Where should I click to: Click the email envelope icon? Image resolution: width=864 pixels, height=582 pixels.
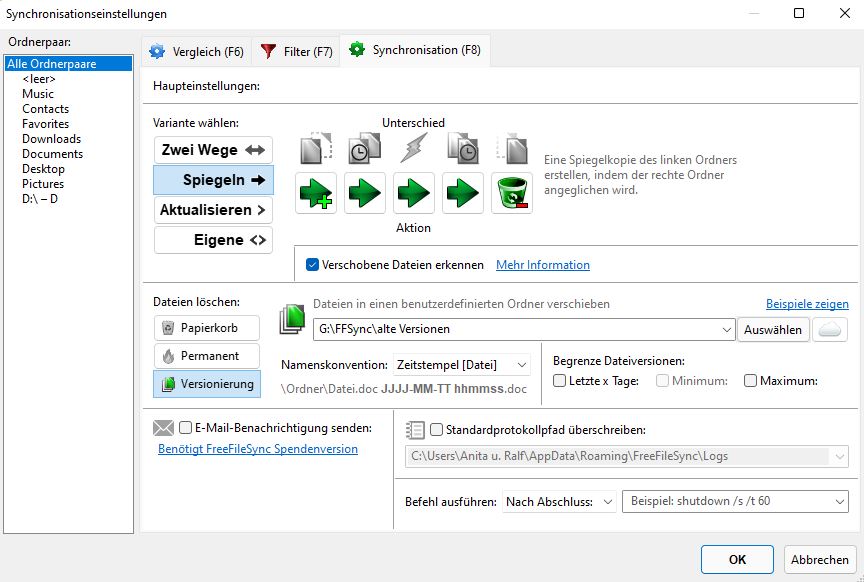pos(163,428)
